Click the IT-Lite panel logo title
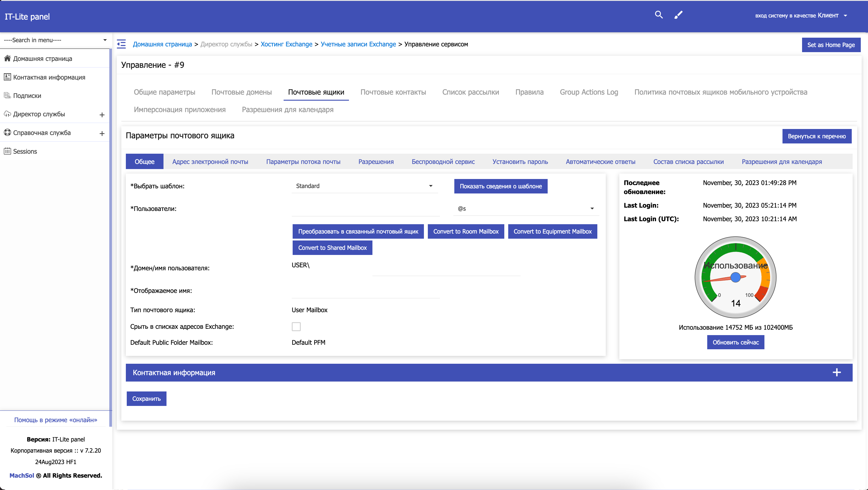This screenshot has width=868, height=490. pos(27,17)
